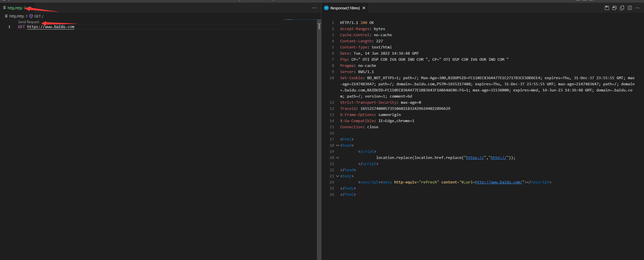644x260 pixels.
Task: Click location.replace text on line 20
Action: (394, 158)
